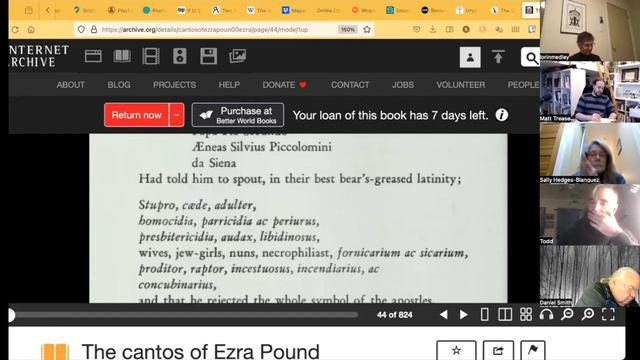Open the user account avatar menu

pyautogui.click(x=470, y=57)
